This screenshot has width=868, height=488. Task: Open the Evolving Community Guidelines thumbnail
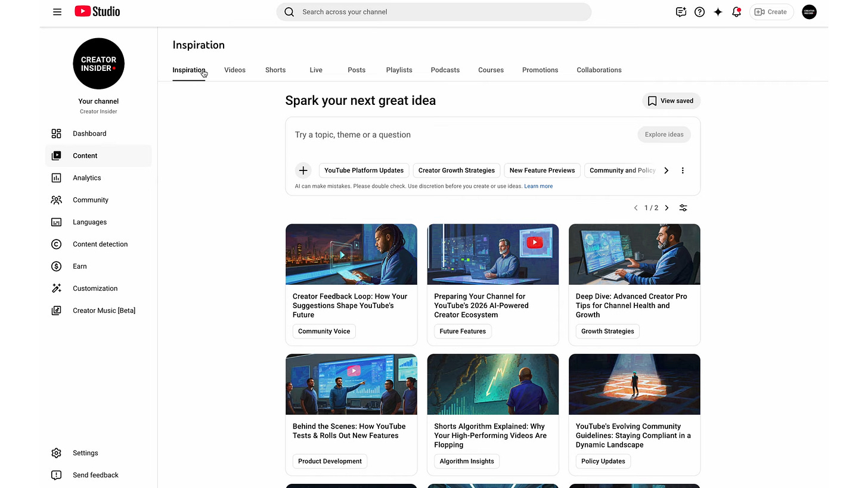634,384
